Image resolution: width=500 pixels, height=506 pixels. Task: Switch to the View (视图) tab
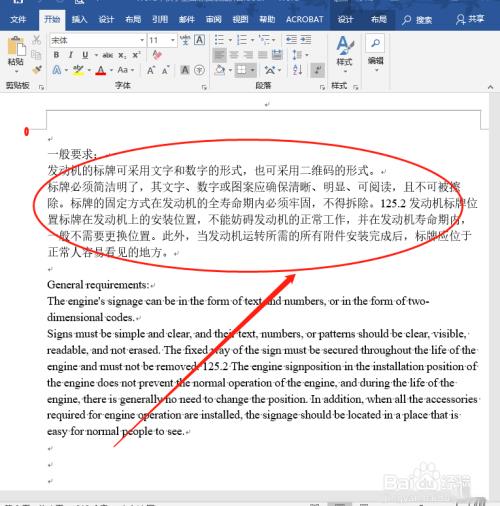point(240,19)
